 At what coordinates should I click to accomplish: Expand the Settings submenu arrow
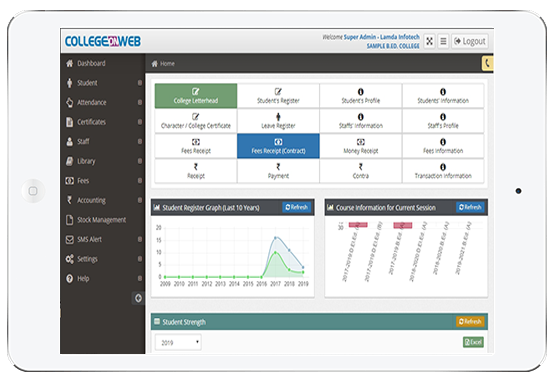point(140,259)
